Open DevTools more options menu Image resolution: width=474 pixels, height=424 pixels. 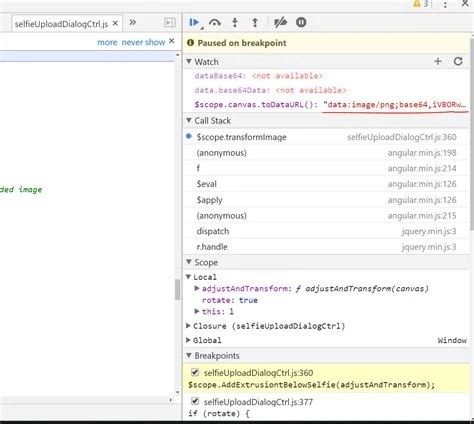[445, 4]
